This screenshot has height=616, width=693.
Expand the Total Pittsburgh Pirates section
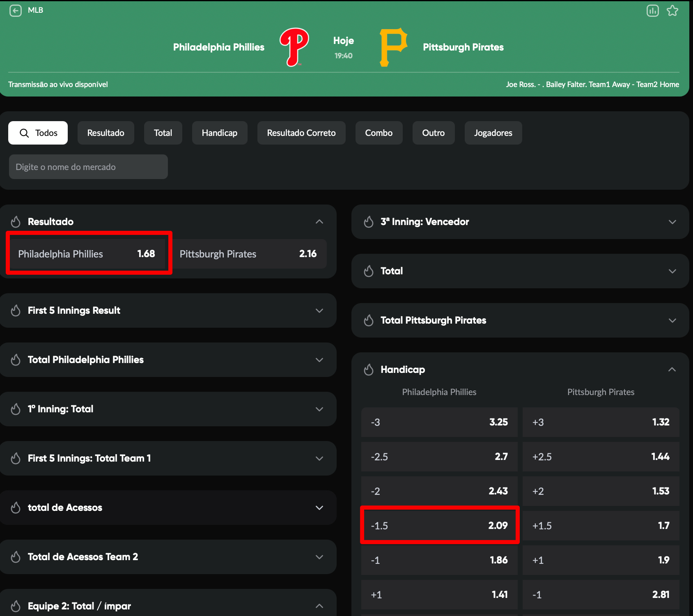pyautogui.click(x=672, y=320)
